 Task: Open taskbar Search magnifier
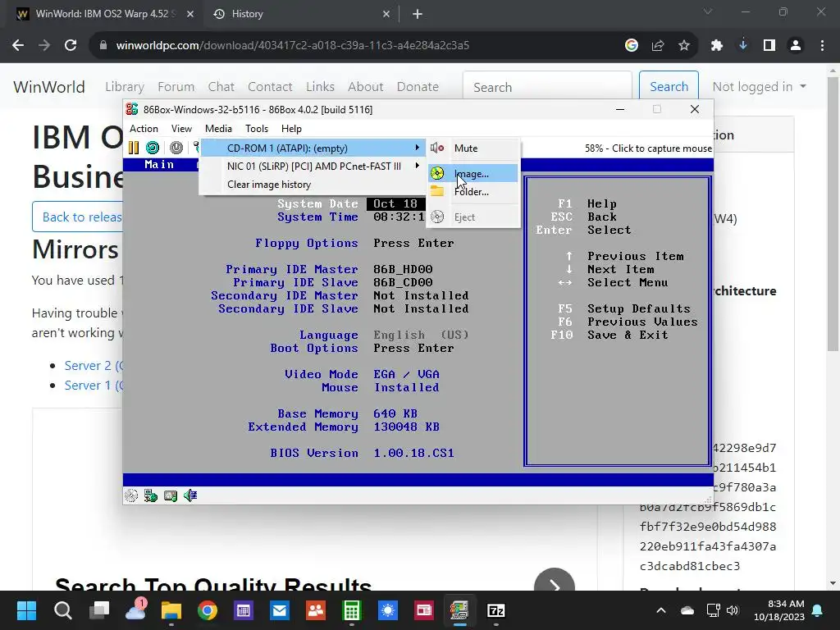(x=62, y=610)
